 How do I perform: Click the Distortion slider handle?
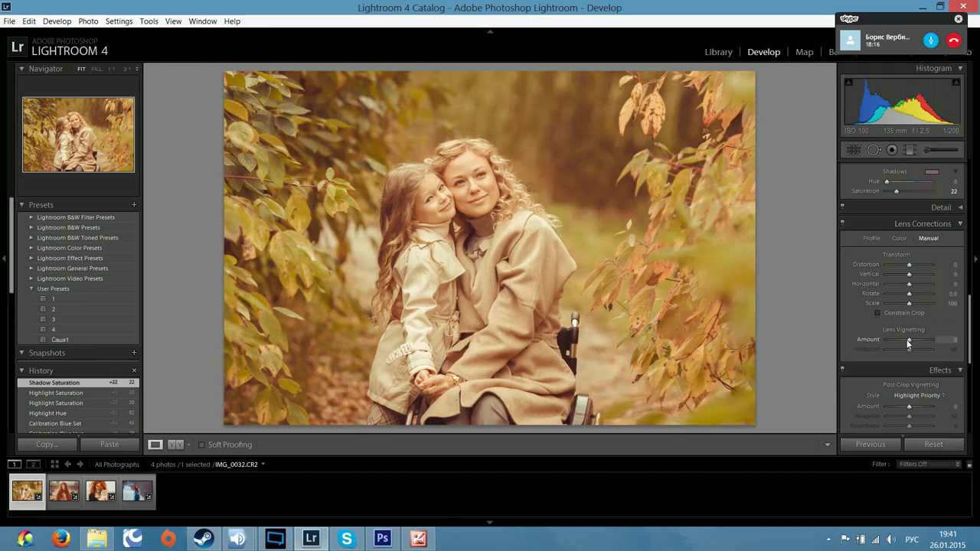click(909, 265)
